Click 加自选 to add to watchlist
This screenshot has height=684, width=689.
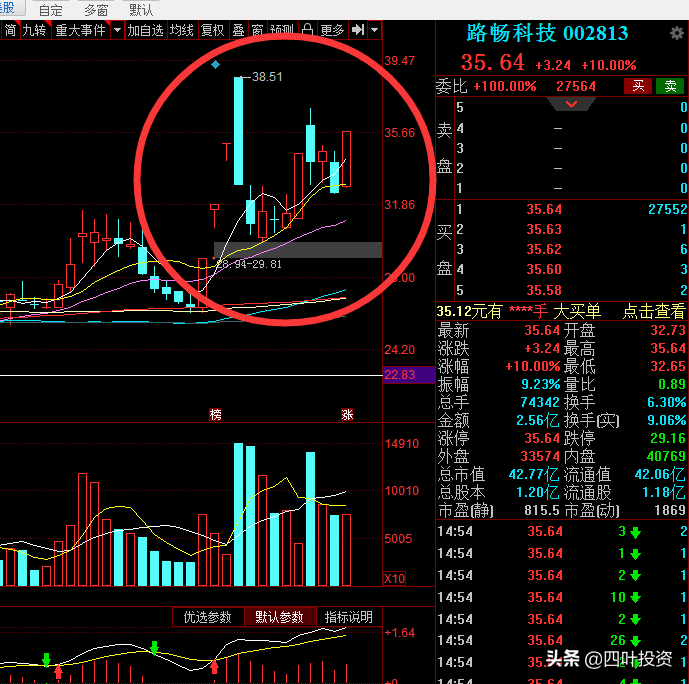(145, 30)
